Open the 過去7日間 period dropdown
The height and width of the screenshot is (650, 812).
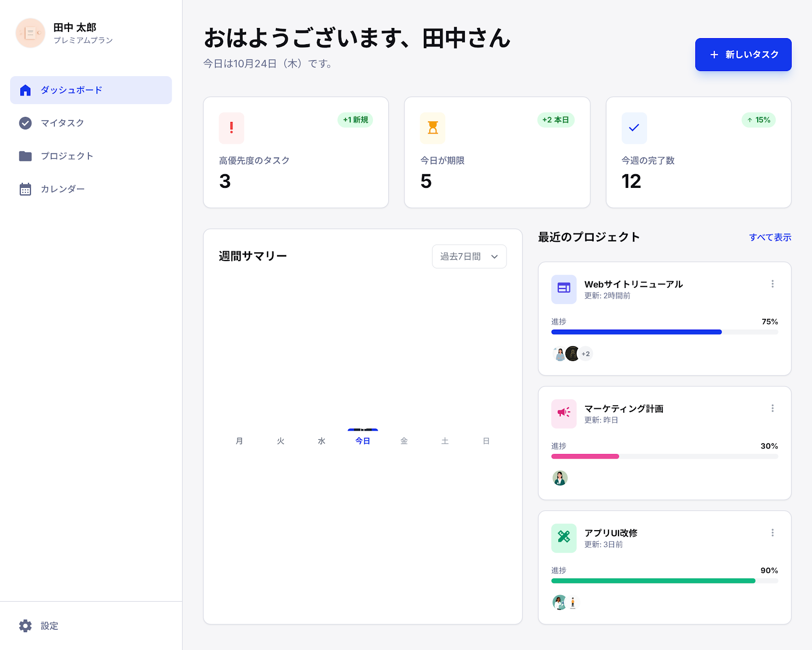469,256
